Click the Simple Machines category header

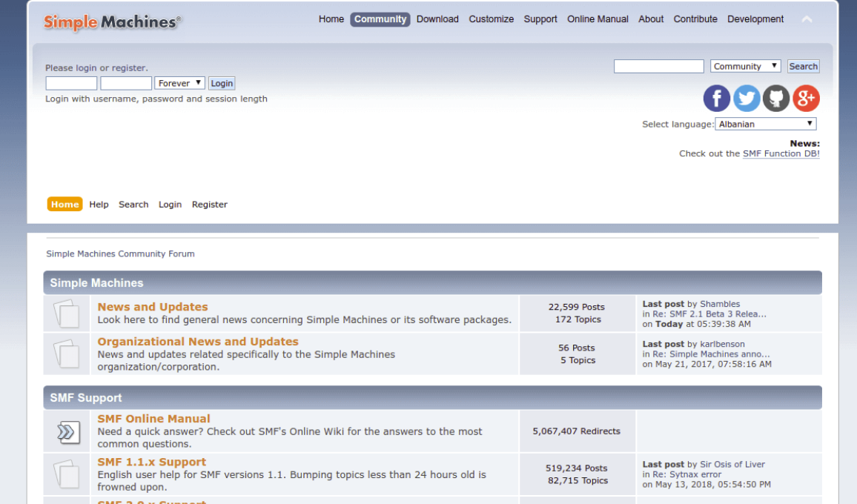(x=432, y=282)
